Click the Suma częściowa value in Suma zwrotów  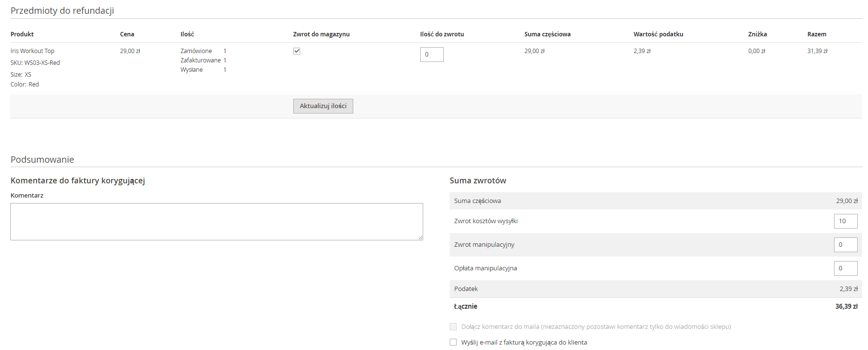pyautogui.click(x=847, y=201)
